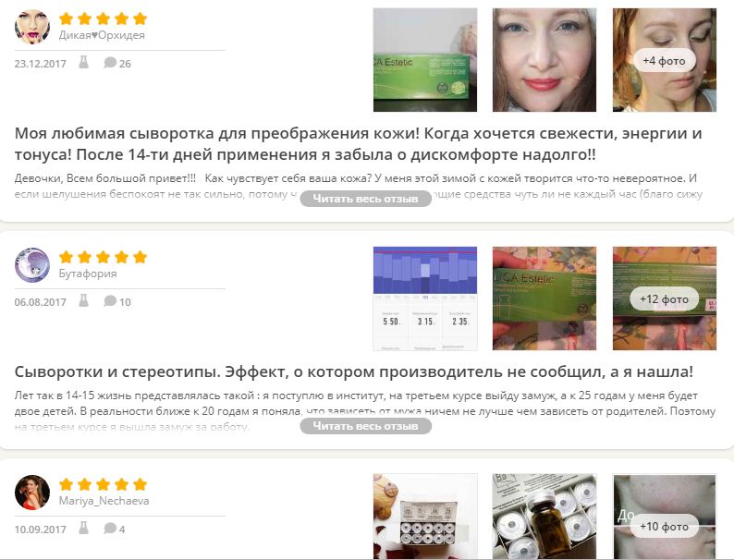Open the comment bubble icon showing 4

(109, 529)
